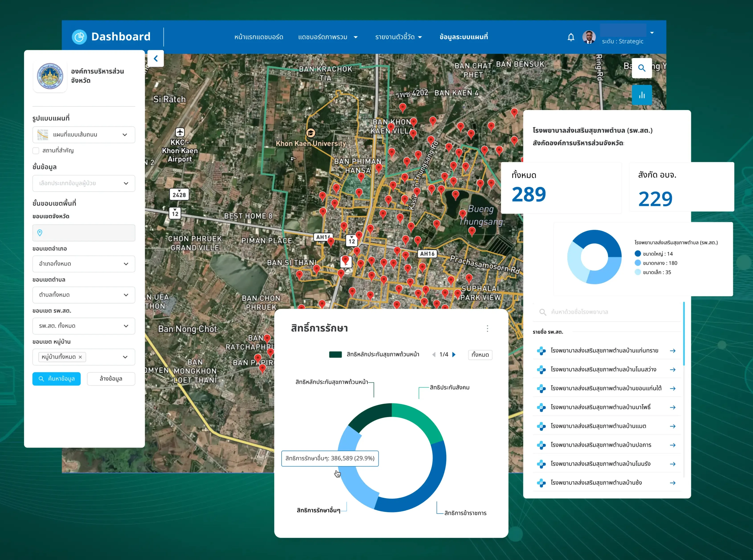Open the แผนที่แบบเส้นถนน map style dropdown

84,134
